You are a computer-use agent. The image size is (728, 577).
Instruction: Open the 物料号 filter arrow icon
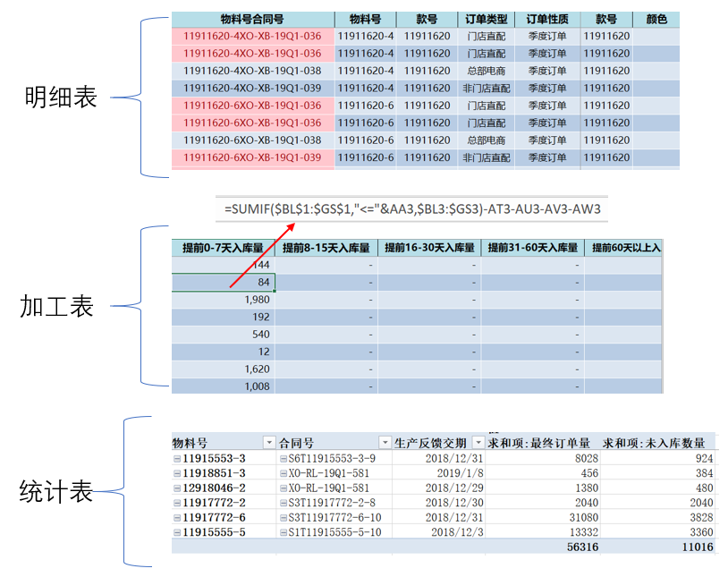(x=269, y=442)
